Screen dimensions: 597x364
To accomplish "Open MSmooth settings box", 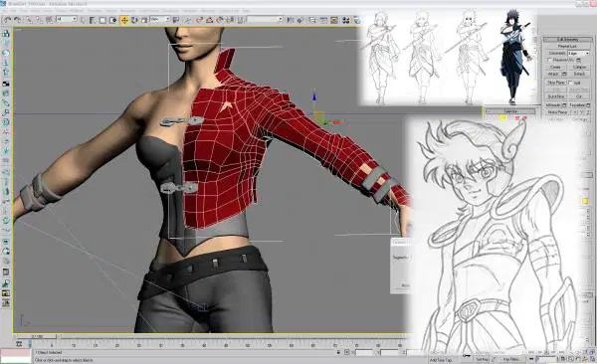I will [564, 105].
